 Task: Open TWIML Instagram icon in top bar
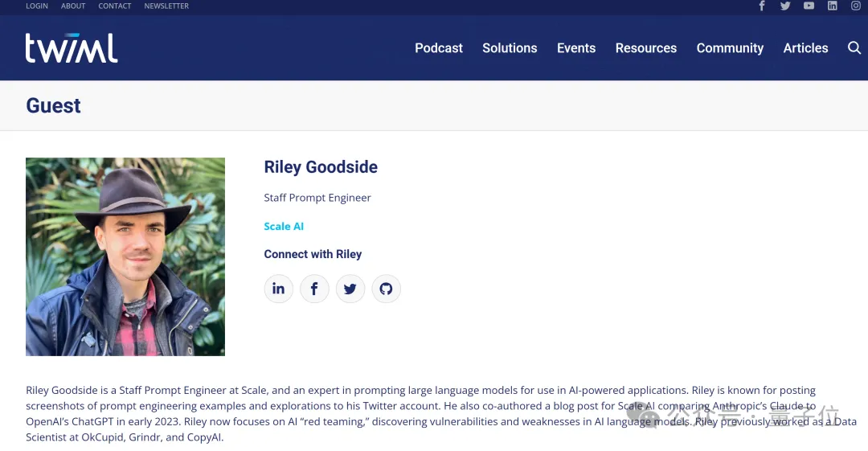click(856, 6)
